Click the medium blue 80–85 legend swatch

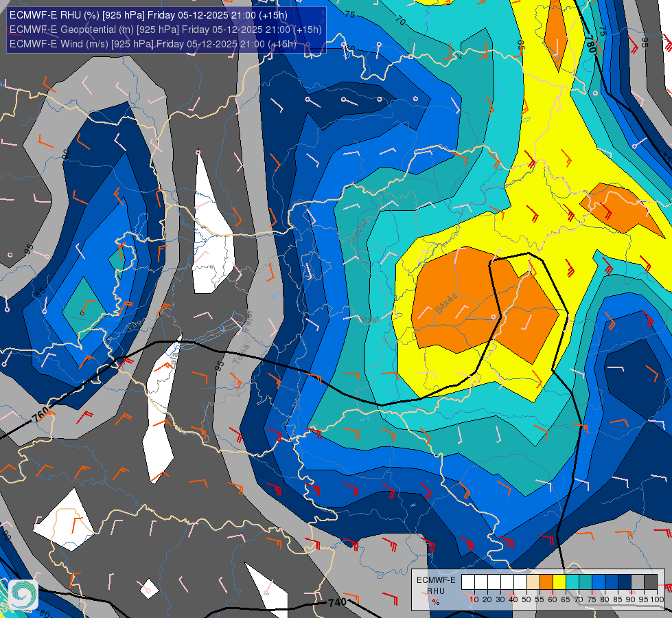(612, 582)
